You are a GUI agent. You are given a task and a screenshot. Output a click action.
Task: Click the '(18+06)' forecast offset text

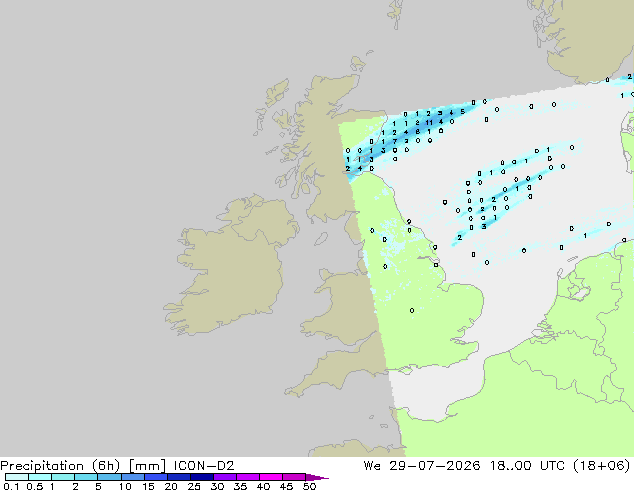pyautogui.click(x=602, y=466)
